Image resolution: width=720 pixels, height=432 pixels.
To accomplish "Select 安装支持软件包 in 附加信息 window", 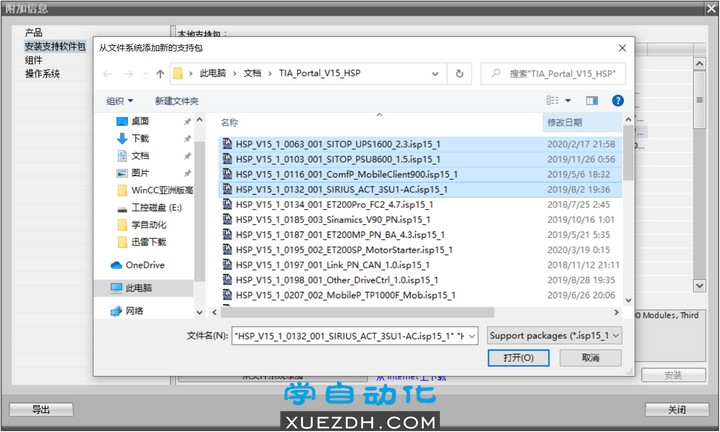I will [x=55, y=46].
